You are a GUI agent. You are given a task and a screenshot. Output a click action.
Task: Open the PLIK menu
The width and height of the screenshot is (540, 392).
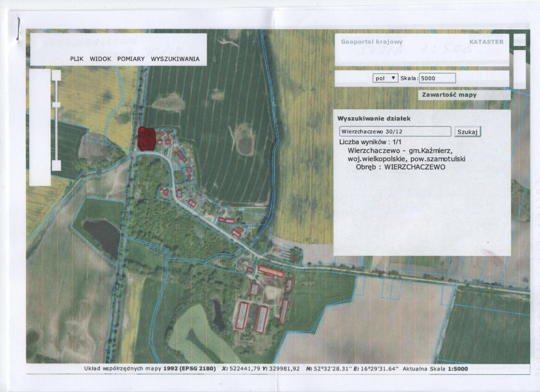77,59
